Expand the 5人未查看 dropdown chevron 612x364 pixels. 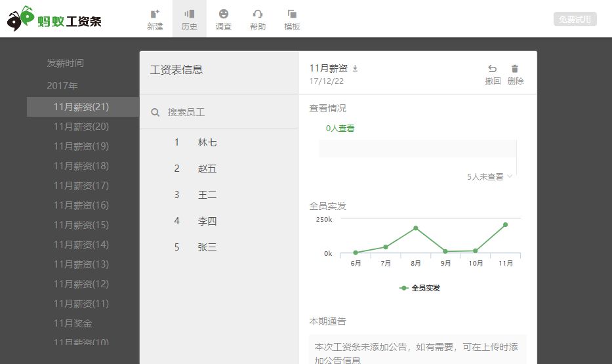click(x=510, y=176)
